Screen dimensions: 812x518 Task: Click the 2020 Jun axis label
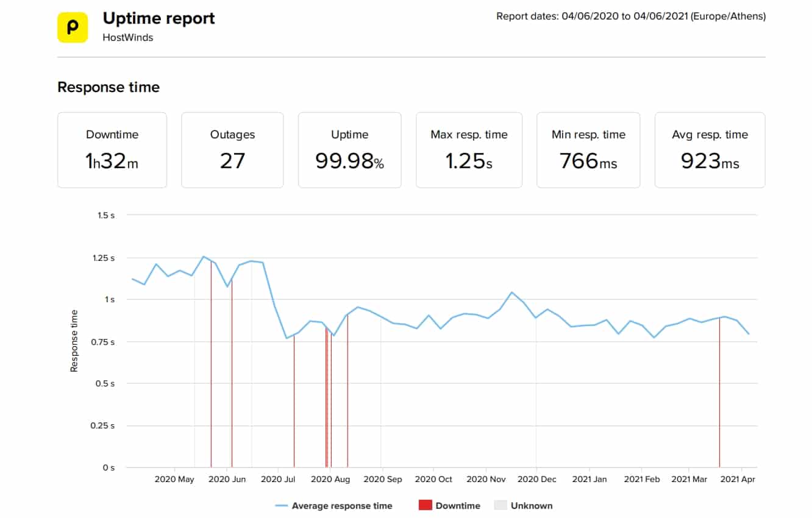(x=227, y=480)
